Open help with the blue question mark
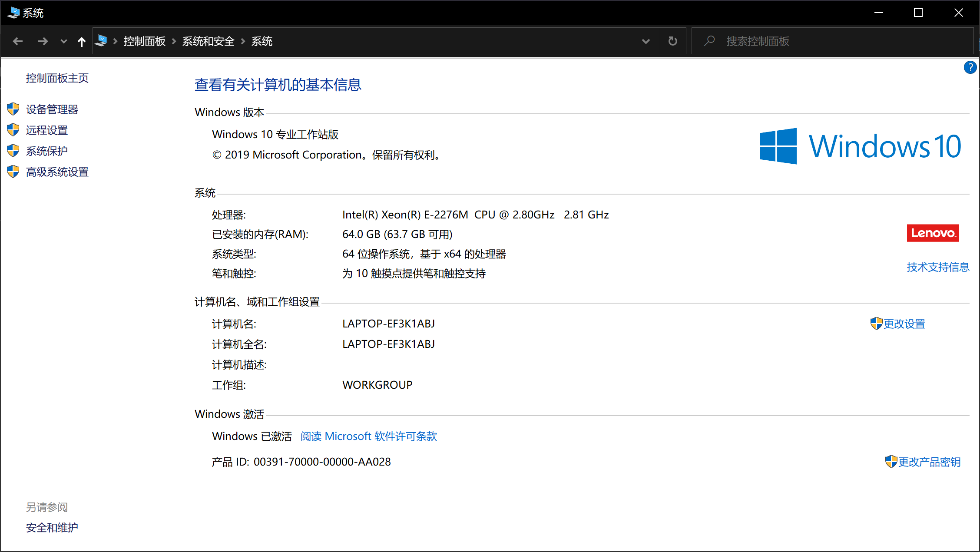This screenshot has height=552, width=980. tap(970, 67)
